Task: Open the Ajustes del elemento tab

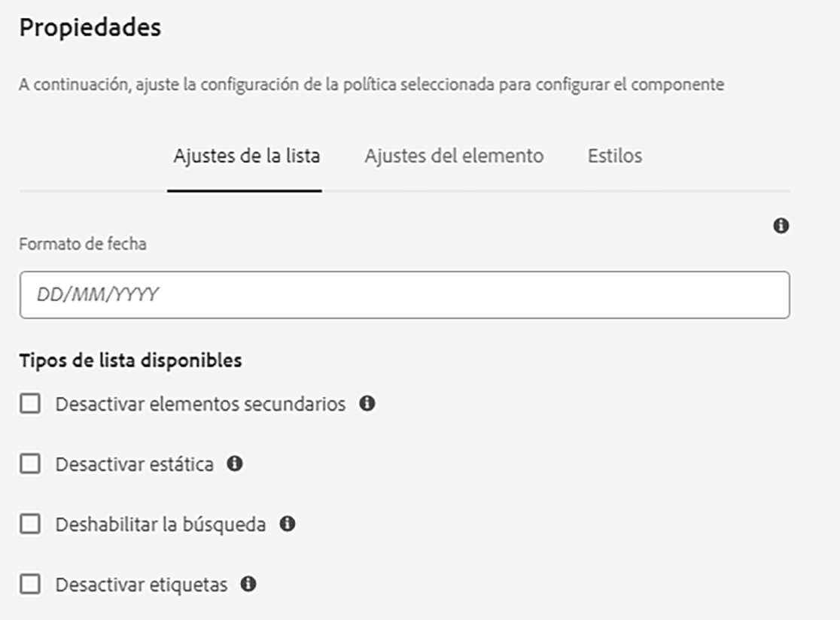Action: coord(454,156)
